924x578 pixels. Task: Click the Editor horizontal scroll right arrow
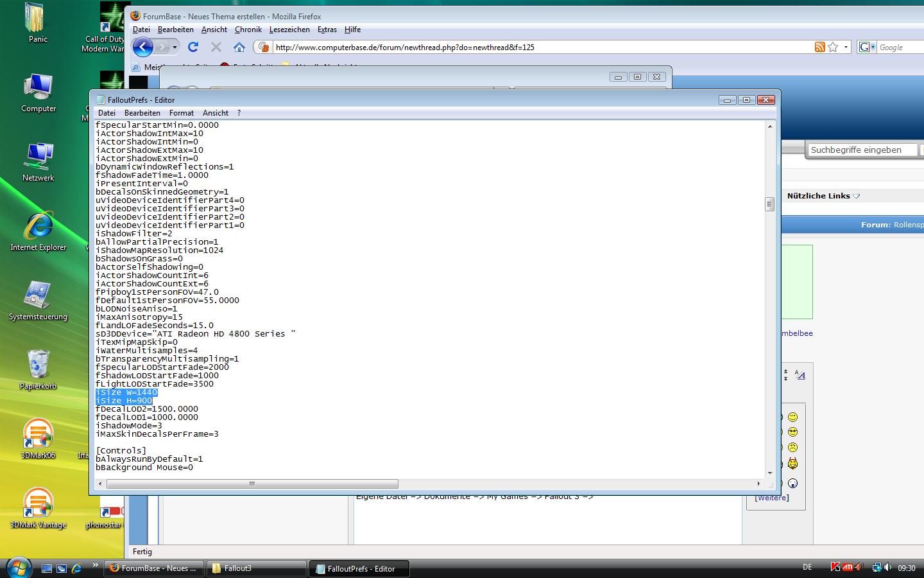point(758,484)
